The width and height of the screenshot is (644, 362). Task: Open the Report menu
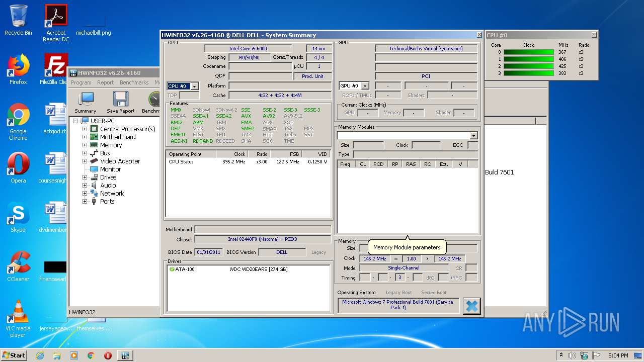pyautogui.click(x=106, y=82)
